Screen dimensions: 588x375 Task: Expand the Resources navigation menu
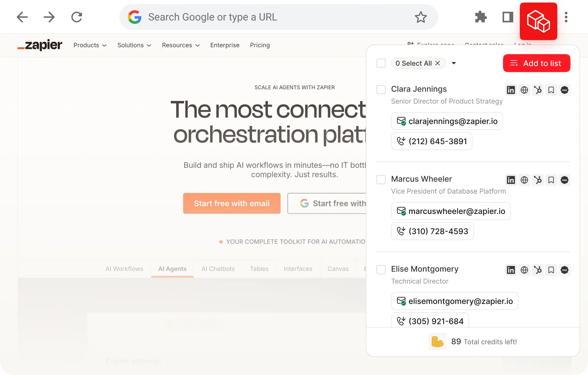click(x=181, y=45)
